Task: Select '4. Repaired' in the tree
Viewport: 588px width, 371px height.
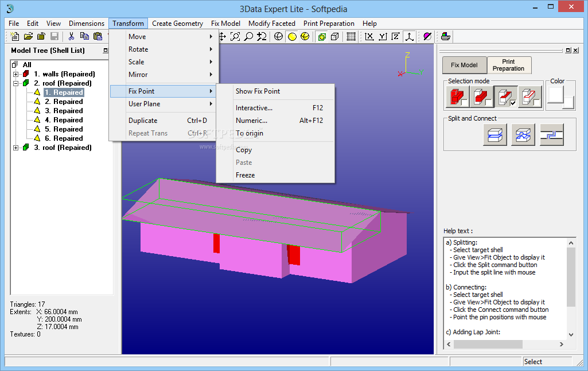Action: 64,120
